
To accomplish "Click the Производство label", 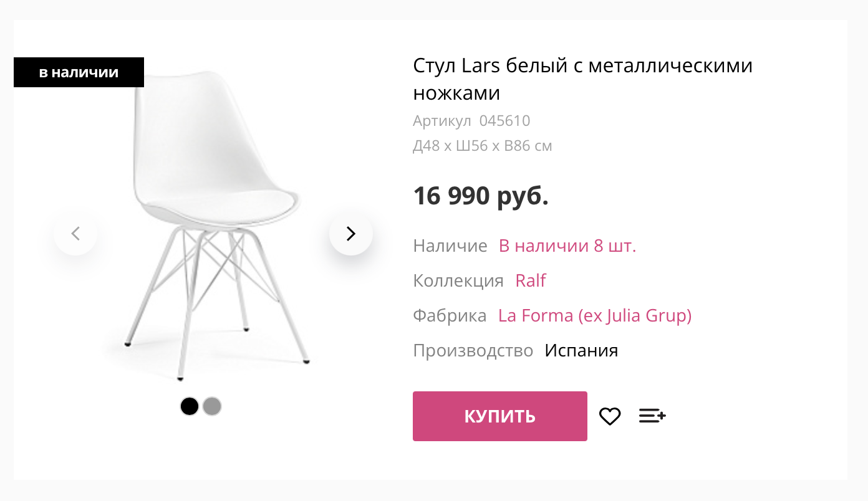I will click(473, 350).
